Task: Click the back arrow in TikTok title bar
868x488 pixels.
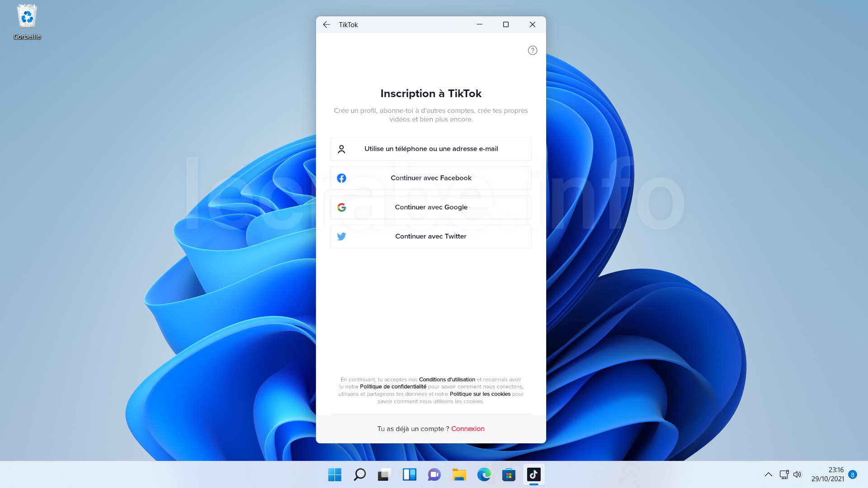Action: click(x=326, y=24)
